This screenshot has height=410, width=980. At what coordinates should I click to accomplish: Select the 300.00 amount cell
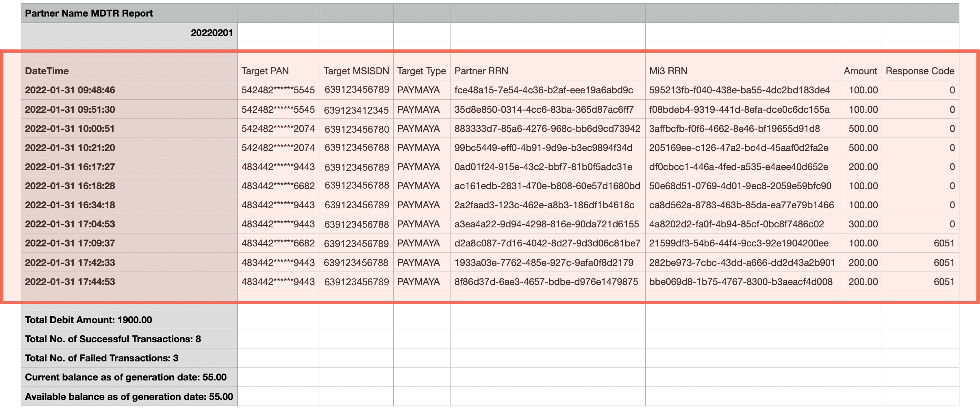(863, 224)
